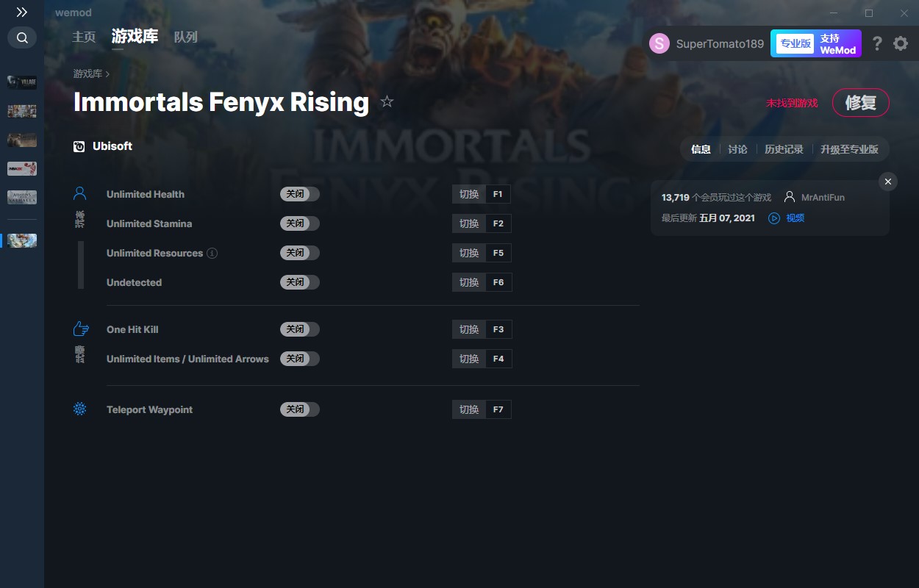Viewport: 919px width, 588px height.
Task: Click the 支持 WeMod pro button
Action: (815, 43)
